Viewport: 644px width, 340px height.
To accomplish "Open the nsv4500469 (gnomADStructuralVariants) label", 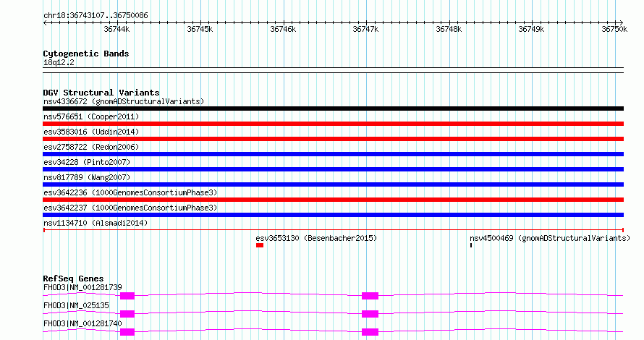I will pyautogui.click(x=550, y=238).
